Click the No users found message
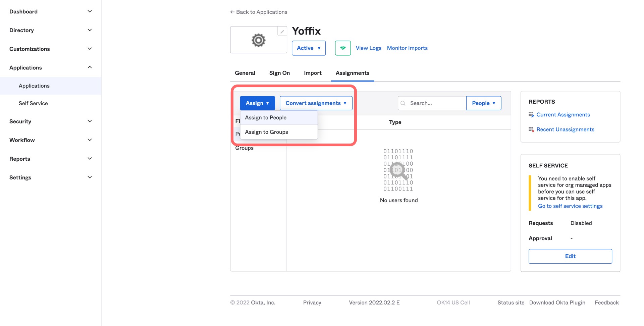The width and height of the screenshot is (644, 326). click(x=399, y=200)
